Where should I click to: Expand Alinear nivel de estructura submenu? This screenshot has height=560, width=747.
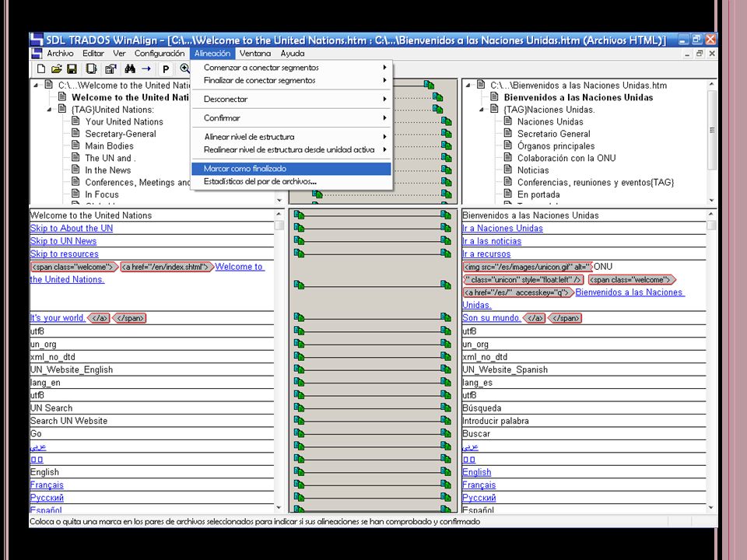pyautogui.click(x=292, y=137)
